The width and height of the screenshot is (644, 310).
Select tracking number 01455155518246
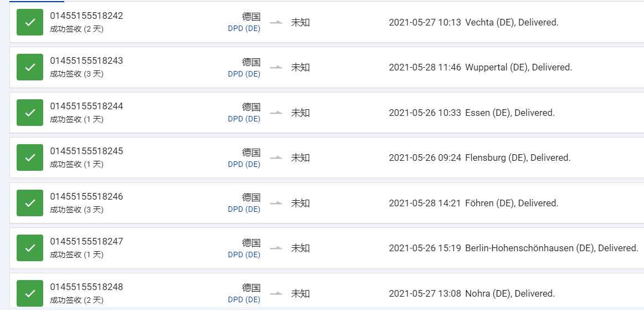[86, 196]
